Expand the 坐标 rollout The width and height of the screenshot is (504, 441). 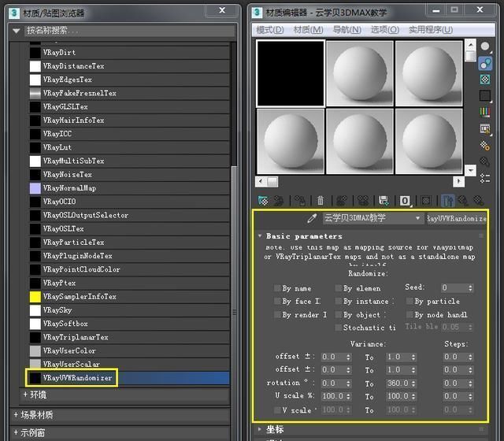[x=260, y=428]
